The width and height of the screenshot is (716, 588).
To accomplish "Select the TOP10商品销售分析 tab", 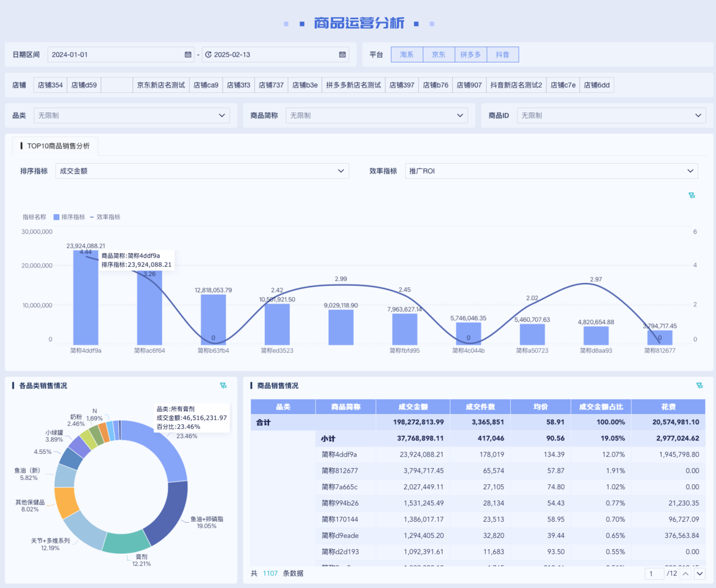I will click(55, 146).
